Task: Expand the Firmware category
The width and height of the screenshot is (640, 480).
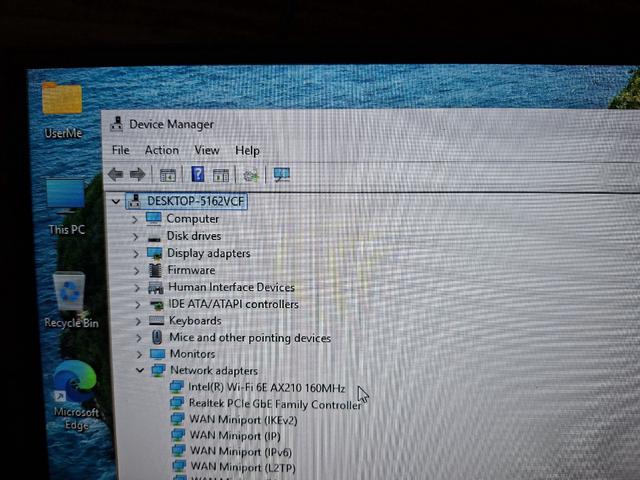Action: coord(136,271)
